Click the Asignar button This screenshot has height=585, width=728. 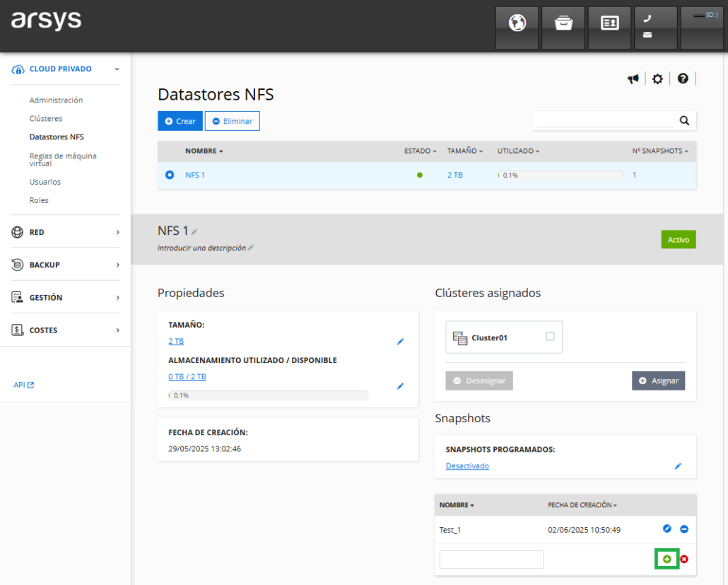(658, 381)
